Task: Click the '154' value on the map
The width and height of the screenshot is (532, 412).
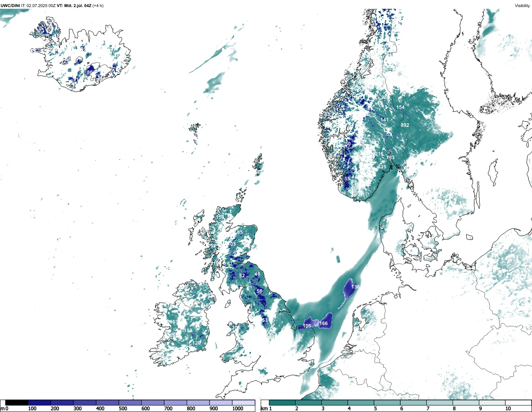Action: [400, 107]
